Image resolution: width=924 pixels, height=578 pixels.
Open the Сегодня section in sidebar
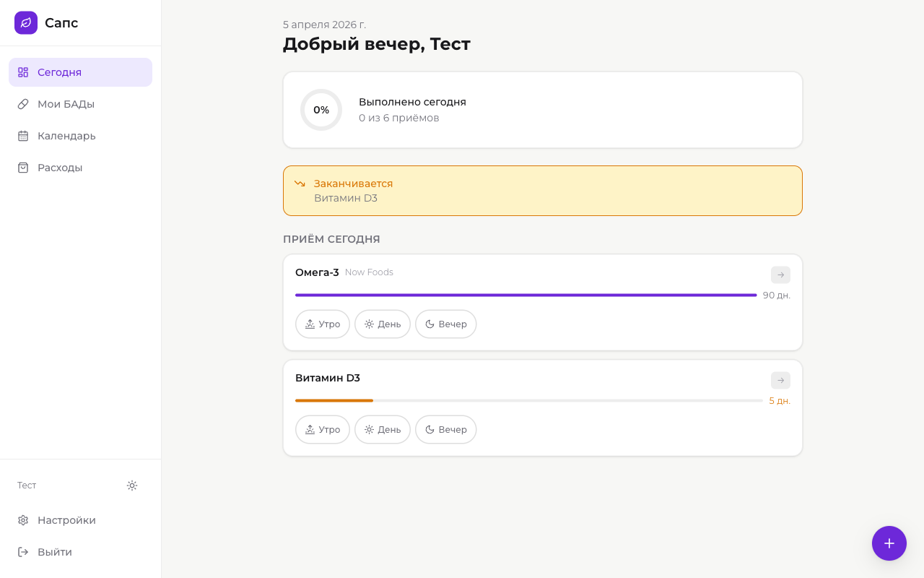click(x=80, y=72)
